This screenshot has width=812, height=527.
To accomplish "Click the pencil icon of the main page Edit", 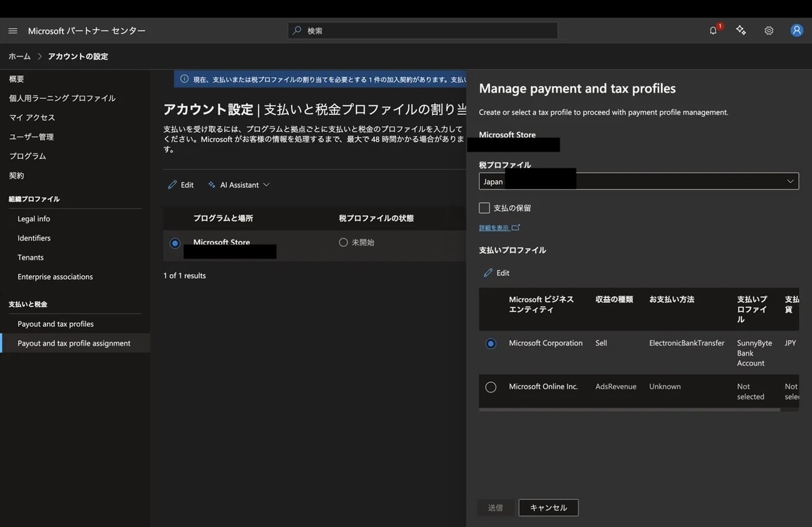I will pyautogui.click(x=173, y=185).
